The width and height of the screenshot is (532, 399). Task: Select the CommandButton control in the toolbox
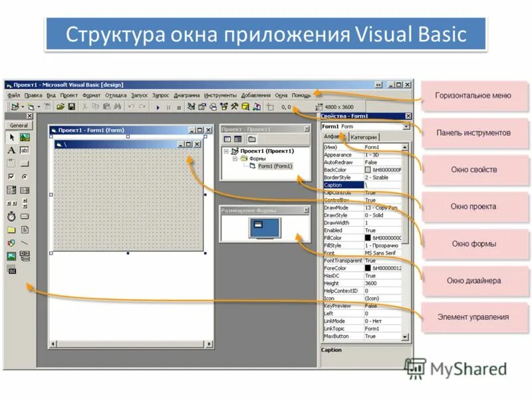25,164
